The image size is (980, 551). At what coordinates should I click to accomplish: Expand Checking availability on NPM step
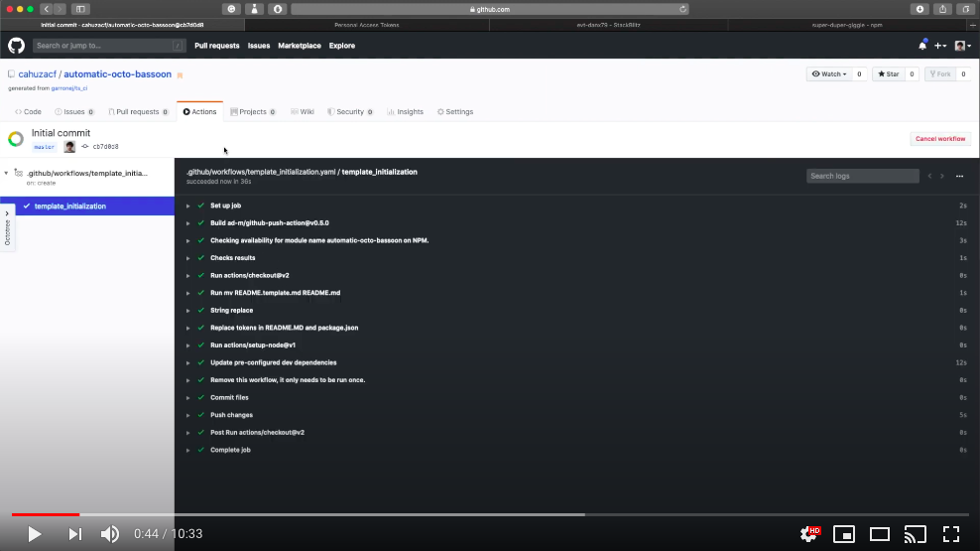(187, 241)
